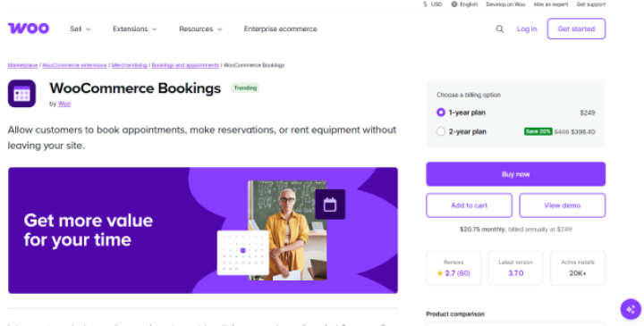
Task: Click Add to cart
Action: pos(469,205)
